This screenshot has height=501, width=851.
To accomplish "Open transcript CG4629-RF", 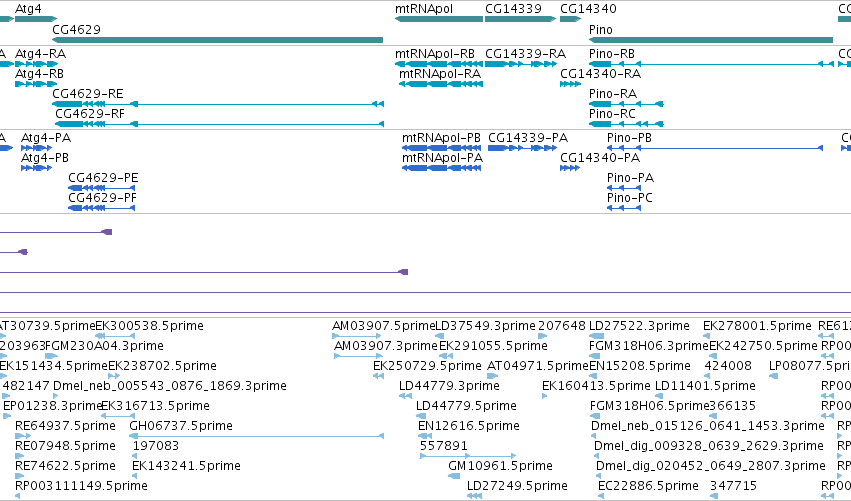I will click(x=90, y=114).
